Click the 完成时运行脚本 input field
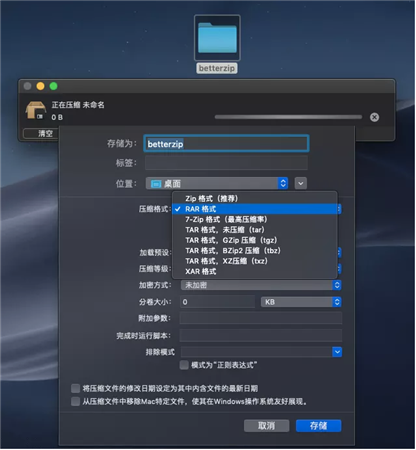Image resolution: width=416 pixels, height=450 pixels. point(261,335)
